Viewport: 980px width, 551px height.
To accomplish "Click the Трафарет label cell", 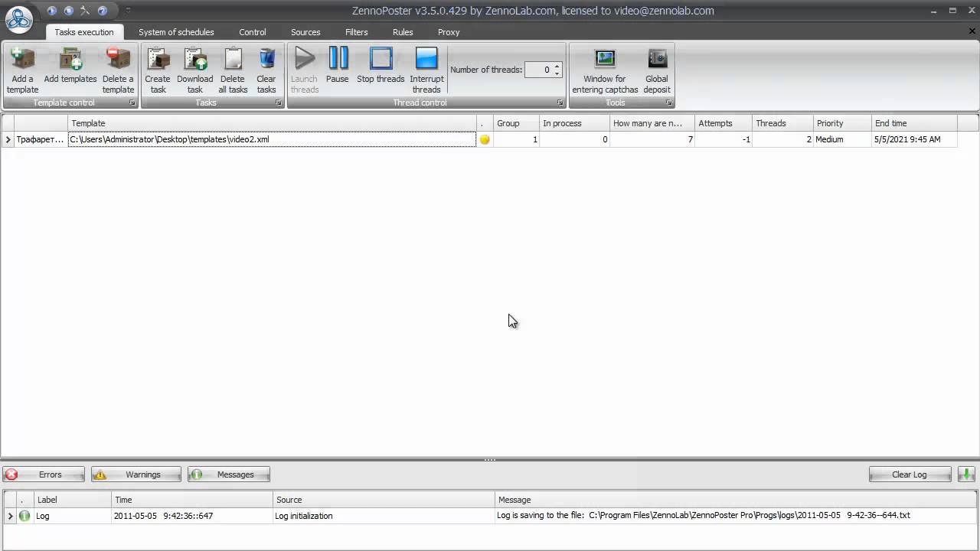I will (x=41, y=139).
